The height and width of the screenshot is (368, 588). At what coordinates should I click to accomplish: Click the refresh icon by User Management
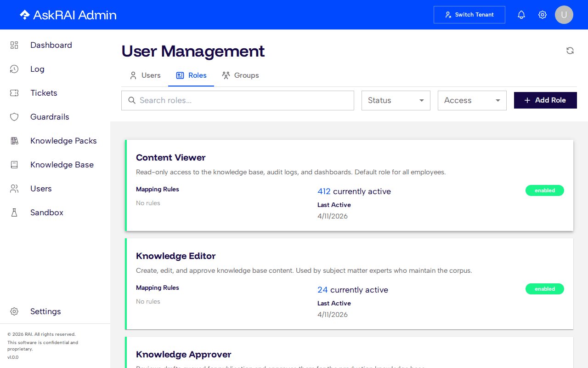pos(570,51)
